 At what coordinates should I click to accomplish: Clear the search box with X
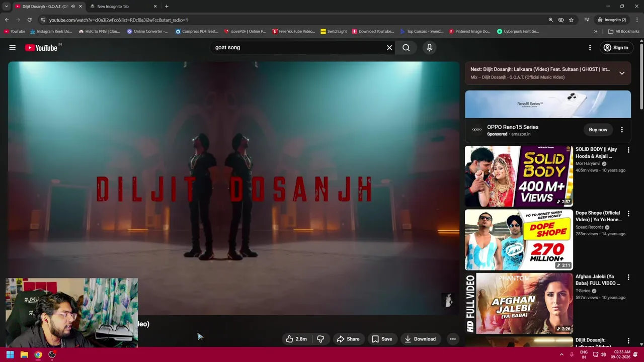coord(389,48)
